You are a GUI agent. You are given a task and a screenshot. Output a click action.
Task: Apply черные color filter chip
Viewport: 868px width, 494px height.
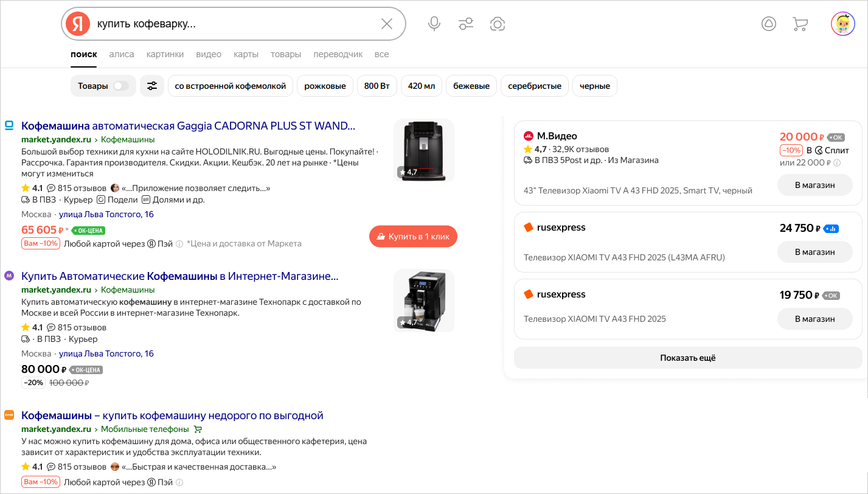(595, 86)
